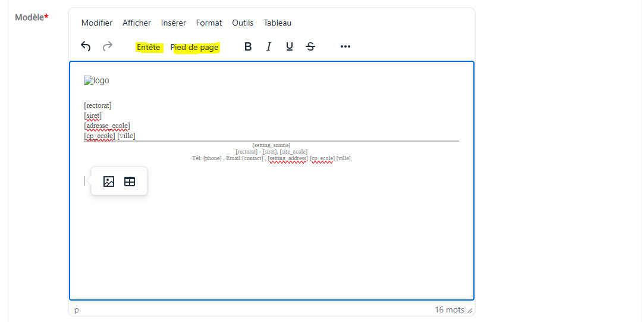Click the 16 mots word count
Image resolution: width=644 pixels, height=322 pixels.
tap(449, 310)
